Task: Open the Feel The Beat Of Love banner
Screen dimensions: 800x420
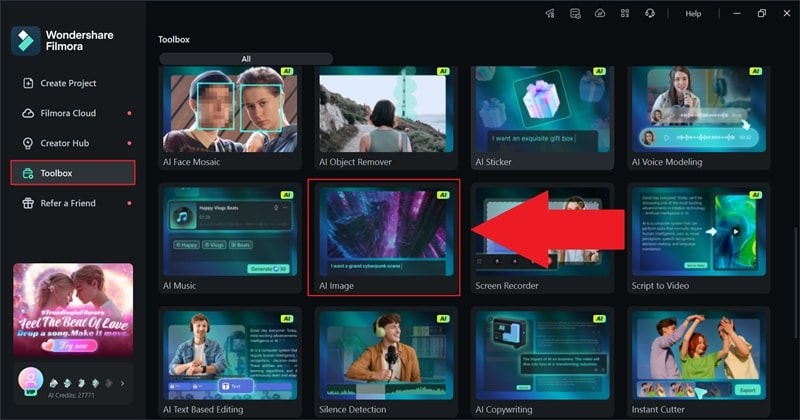Action: pyautogui.click(x=73, y=309)
